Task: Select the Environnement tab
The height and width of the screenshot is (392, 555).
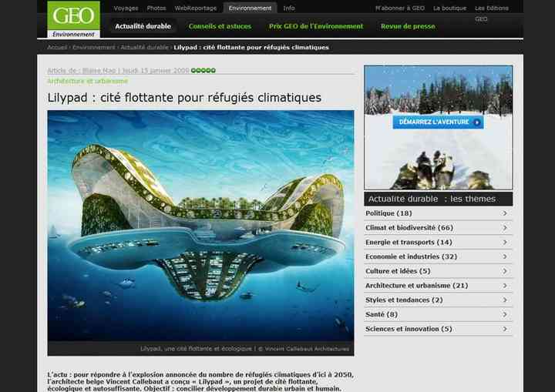Action: click(x=250, y=8)
